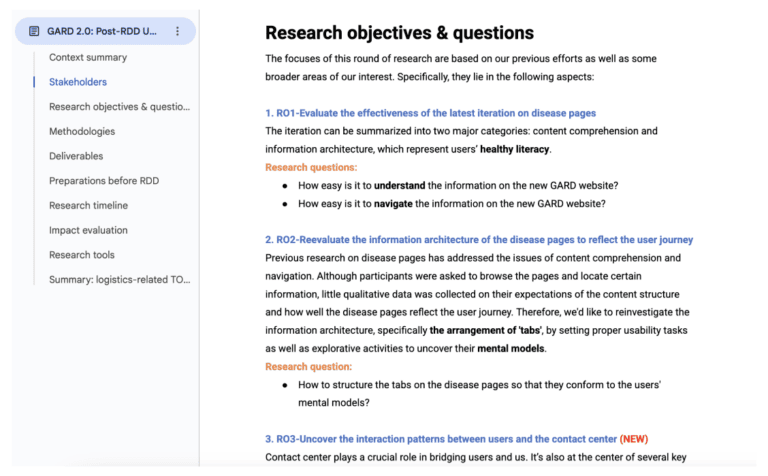Click the bold phrase healthy literacy
Image resolution: width=768 pixels, height=476 pixels.
[x=514, y=149]
